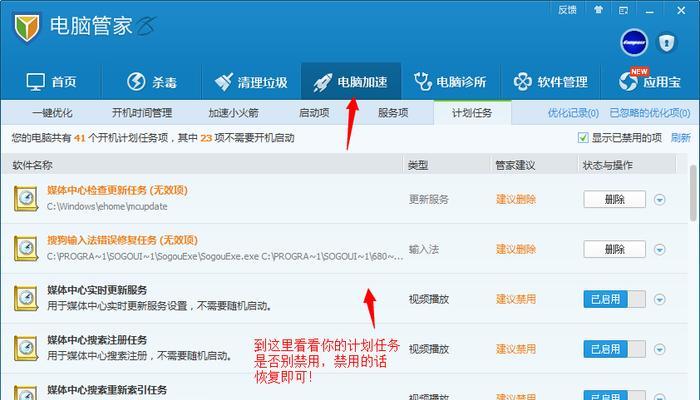This screenshot has width=700, height=400.
Task: Click 刷新 refresh link
Action: [680, 138]
